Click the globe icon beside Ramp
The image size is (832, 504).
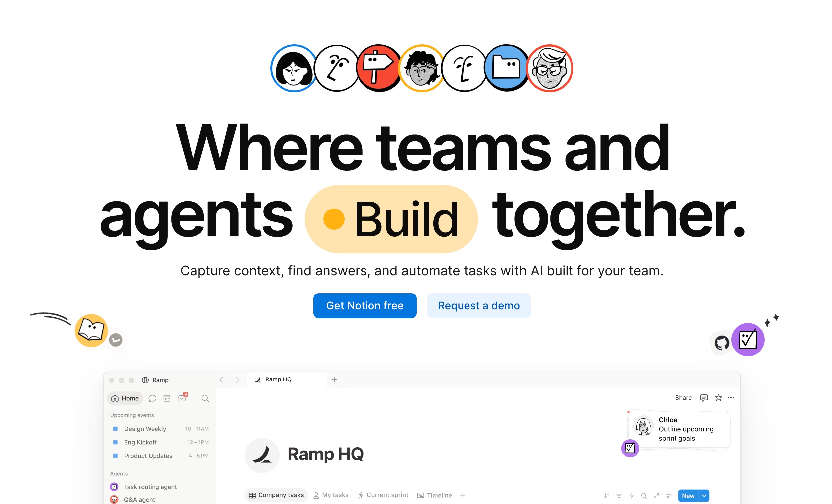[145, 380]
